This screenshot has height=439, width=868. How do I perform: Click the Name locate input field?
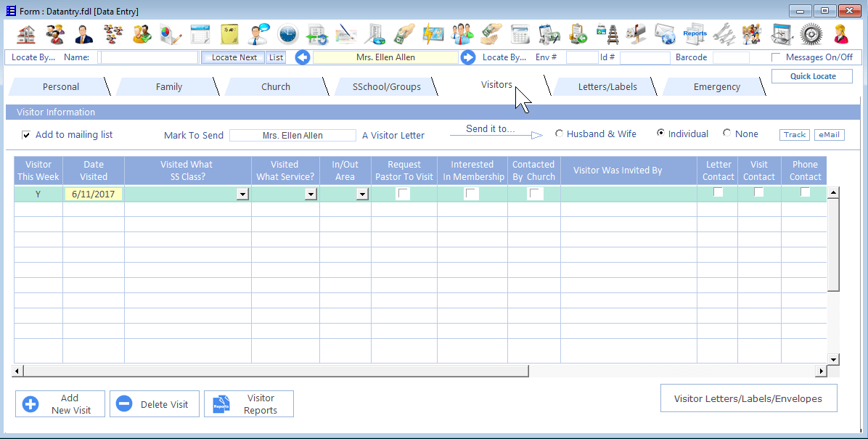(149, 57)
